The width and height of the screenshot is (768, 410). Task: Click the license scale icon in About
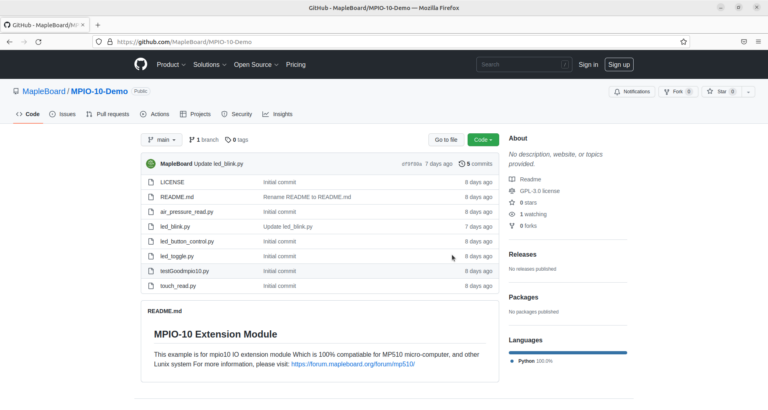click(512, 191)
